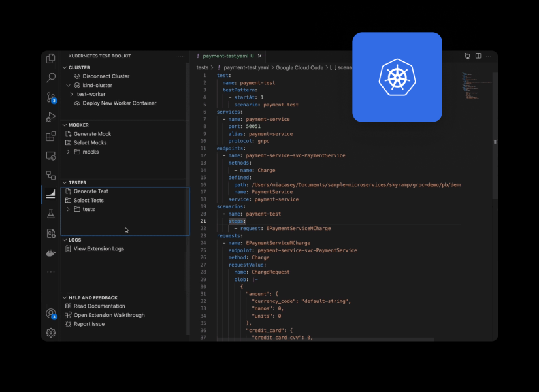The image size is (539, 392).
Task: Open the Docker whale icon
Action: tap(50, 253)
